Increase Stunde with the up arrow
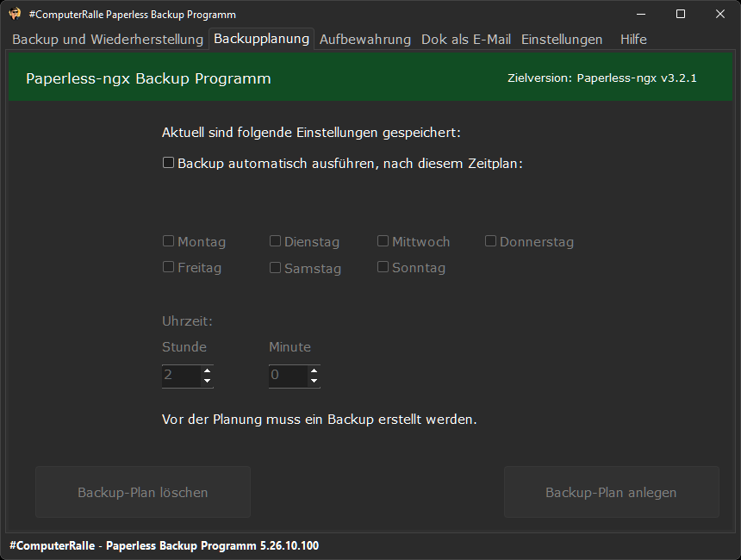 (207, 370)
